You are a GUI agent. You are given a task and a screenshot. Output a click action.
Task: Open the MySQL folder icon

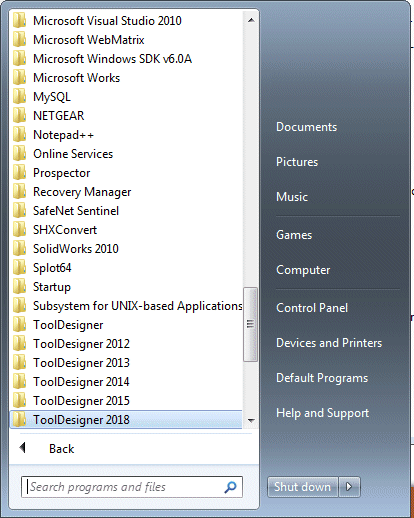coord(19,97)
